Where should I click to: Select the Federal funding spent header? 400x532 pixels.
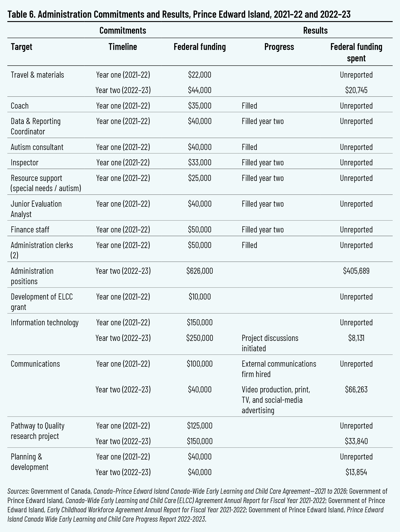point(356,52)
